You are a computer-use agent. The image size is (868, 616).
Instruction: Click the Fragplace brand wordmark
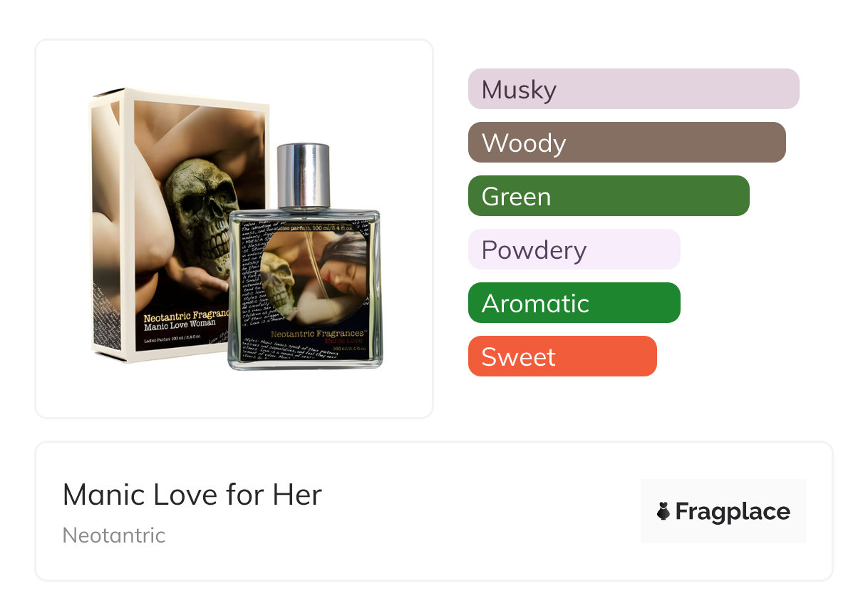point(733,512)
